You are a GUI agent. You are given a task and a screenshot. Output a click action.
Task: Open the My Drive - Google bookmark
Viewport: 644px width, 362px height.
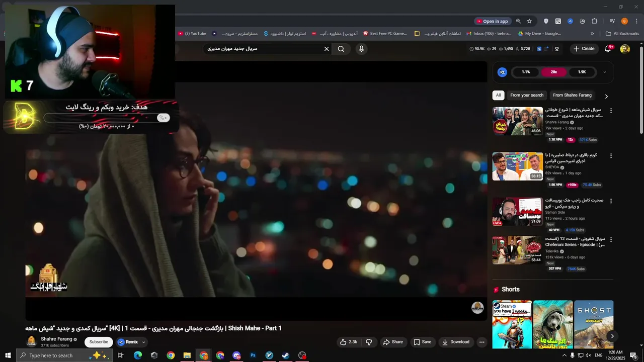pos(539,34)
